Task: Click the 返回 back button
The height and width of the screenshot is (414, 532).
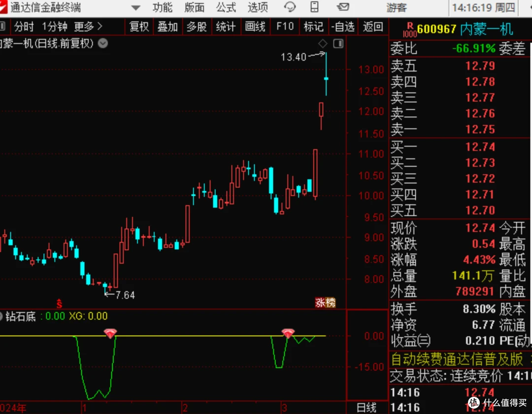Action: coord(372,27)
